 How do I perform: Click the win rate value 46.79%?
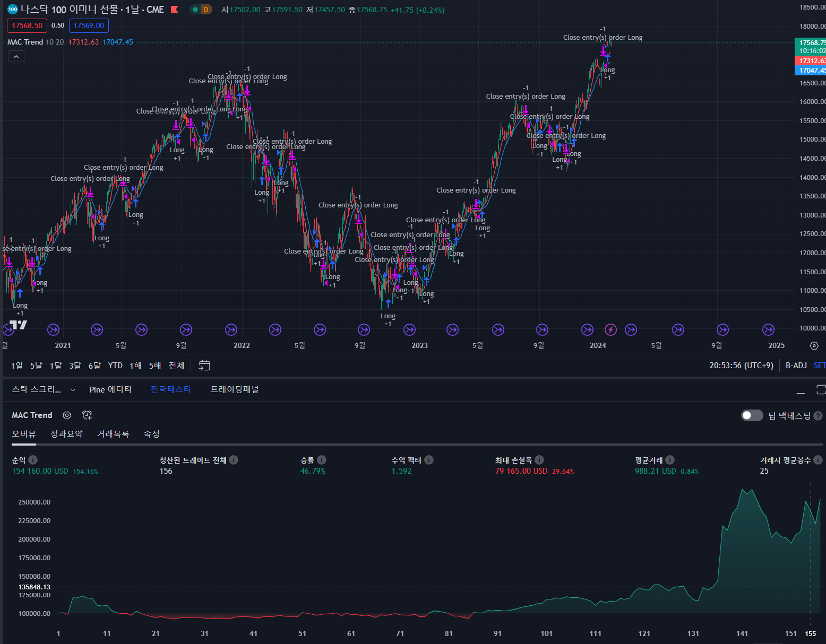[313, 471]
